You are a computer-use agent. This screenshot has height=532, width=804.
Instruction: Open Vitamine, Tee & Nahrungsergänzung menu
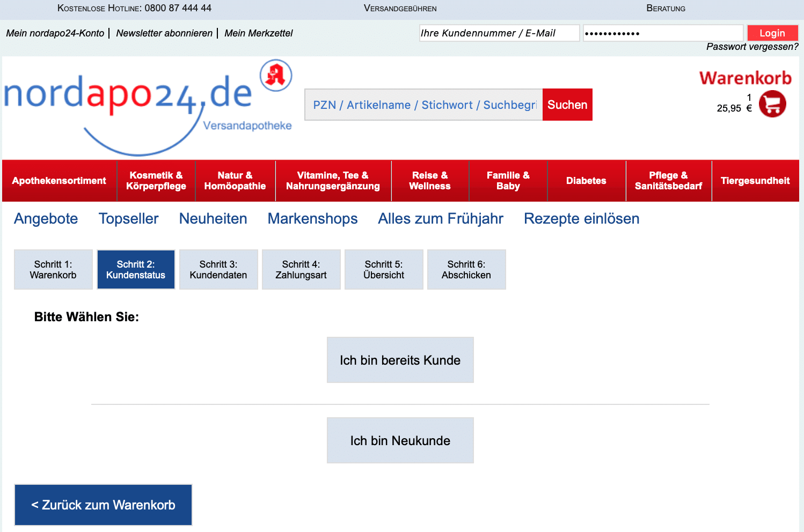333,181
